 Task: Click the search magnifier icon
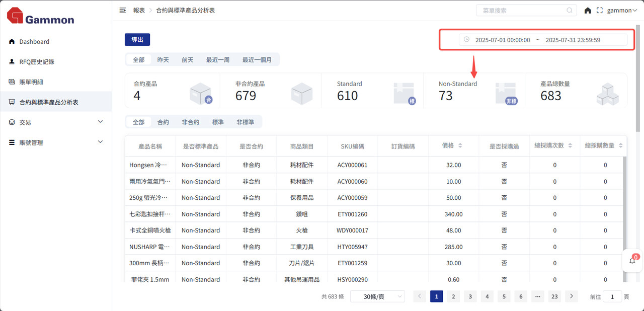(570, 10)
